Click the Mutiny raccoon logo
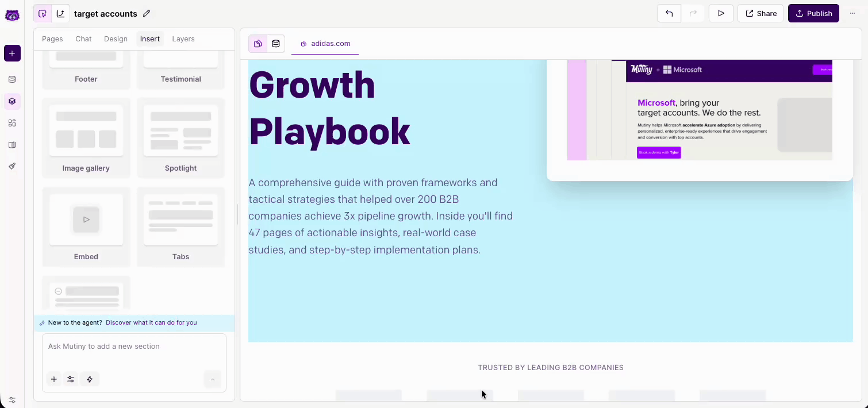The height and width of the screenshot is (408, 868). click(12, 15)
